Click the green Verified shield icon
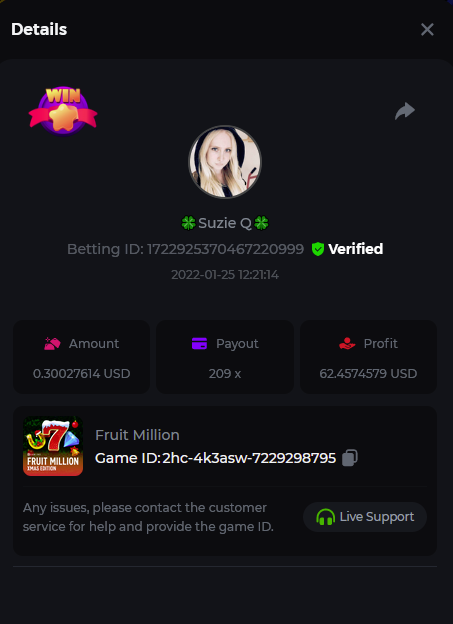The image size is (453, 624). [x=318, y=249]
